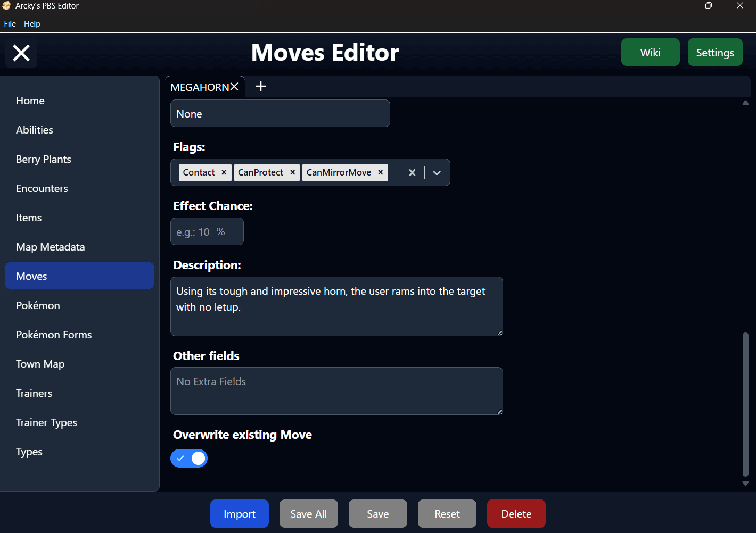Click the scroll down arrow
The height and width of the screenshot is (533, 756).
tap(745, 484)
